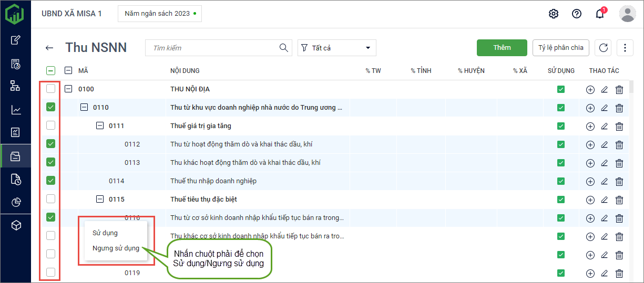Viewport: 644px width, 283px height.
Task: Select Sử dụng from the context menu
Action: pos(105,233)
